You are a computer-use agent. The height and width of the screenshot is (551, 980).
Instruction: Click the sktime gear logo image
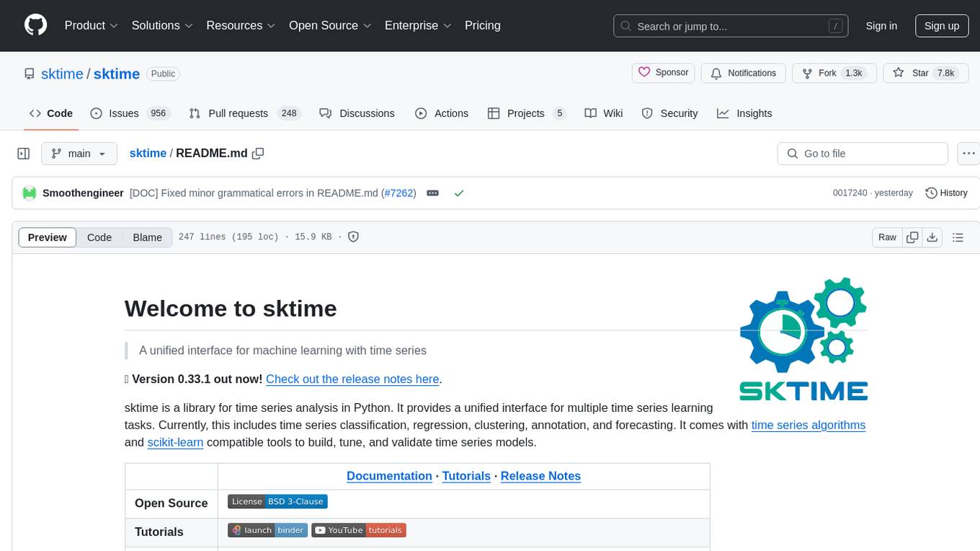pos(803,339)
